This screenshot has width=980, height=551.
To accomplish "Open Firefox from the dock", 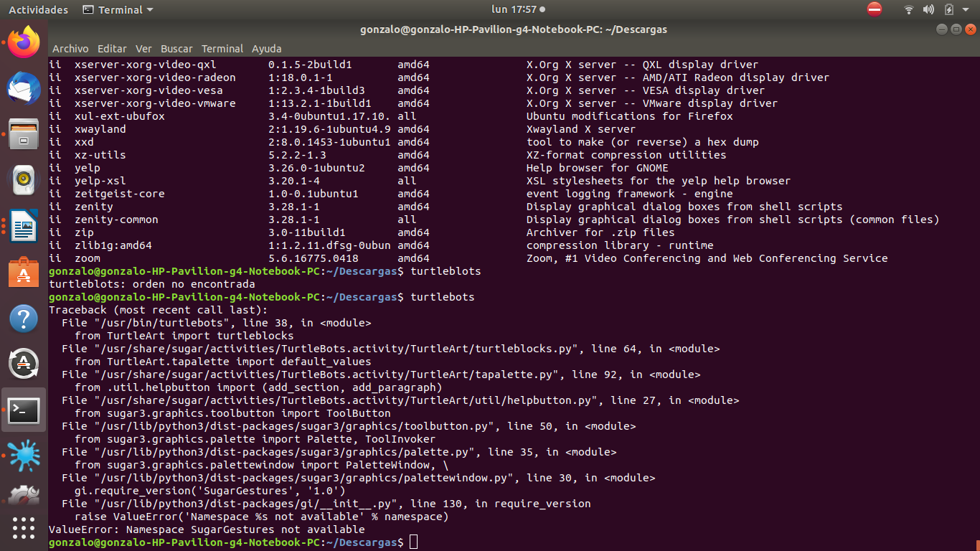I will pos(24,42).
